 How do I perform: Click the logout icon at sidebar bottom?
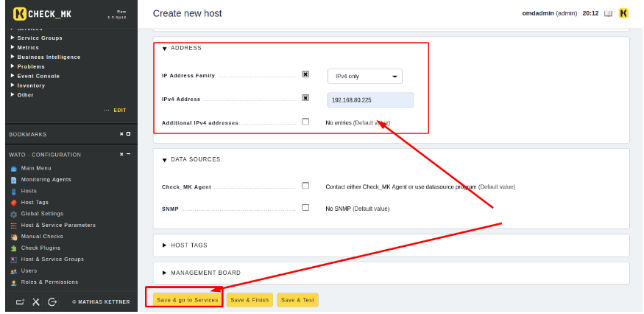click(52, 302)
